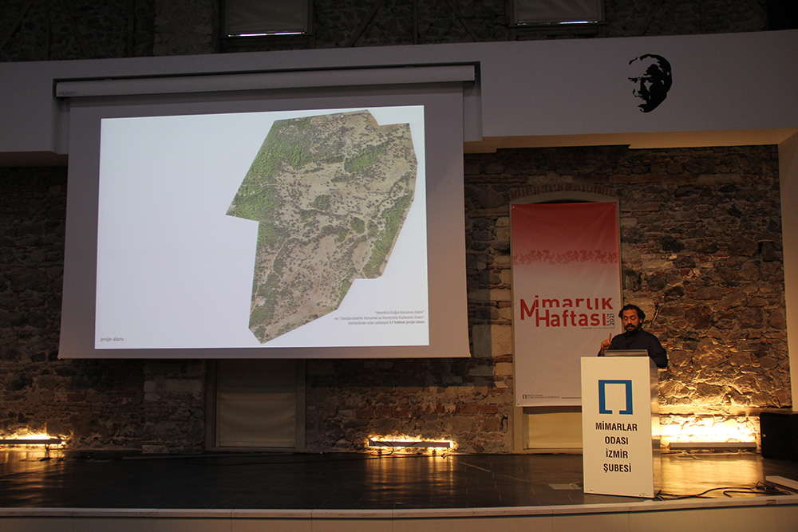
Task: Click the Atatürk silhouette portrait on the wall
Action: point(650,83)
